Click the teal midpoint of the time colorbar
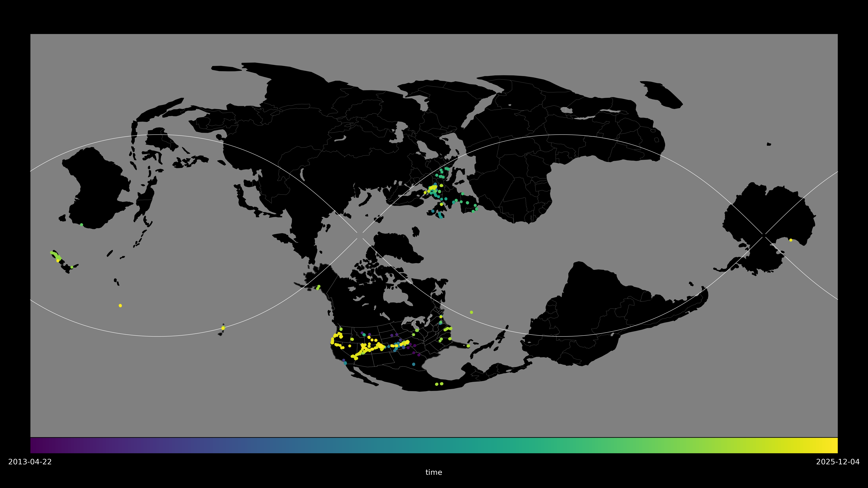Viewport: 868px width, 488px height. point(434,445)
